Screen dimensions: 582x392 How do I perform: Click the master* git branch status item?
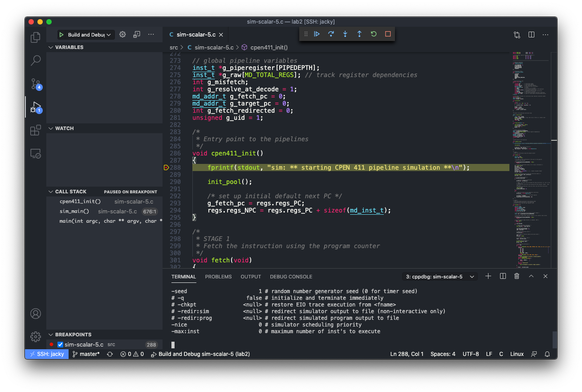coord(86,354)
